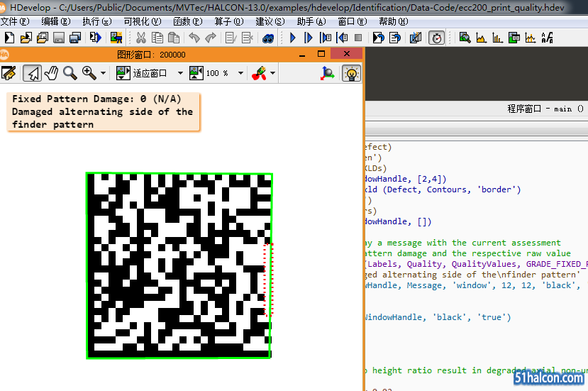This screenshot has height=391, width=588.
Task: Open the 函数 menu
Action: click(188, 22)
